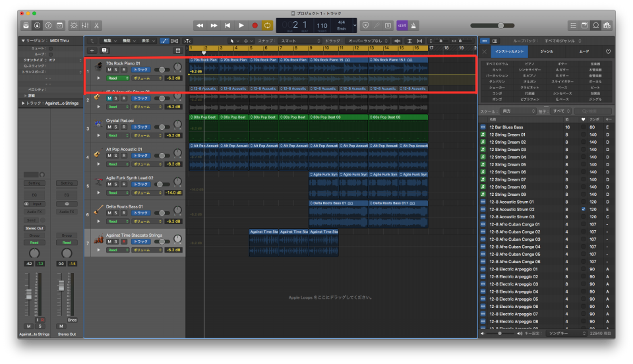Switch the loop browser to column view
Image resolution: width=633 pixels, height=364 pixels.
495,41
